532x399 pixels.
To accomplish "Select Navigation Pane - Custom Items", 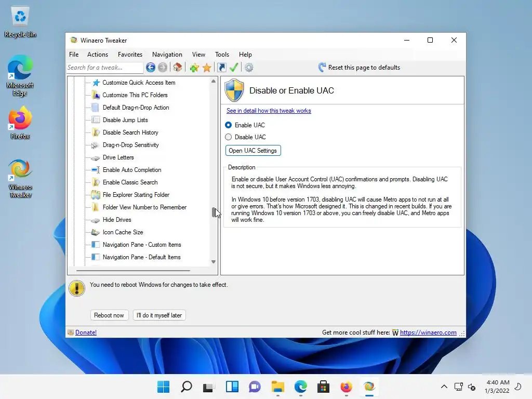I will click(142, 245).
